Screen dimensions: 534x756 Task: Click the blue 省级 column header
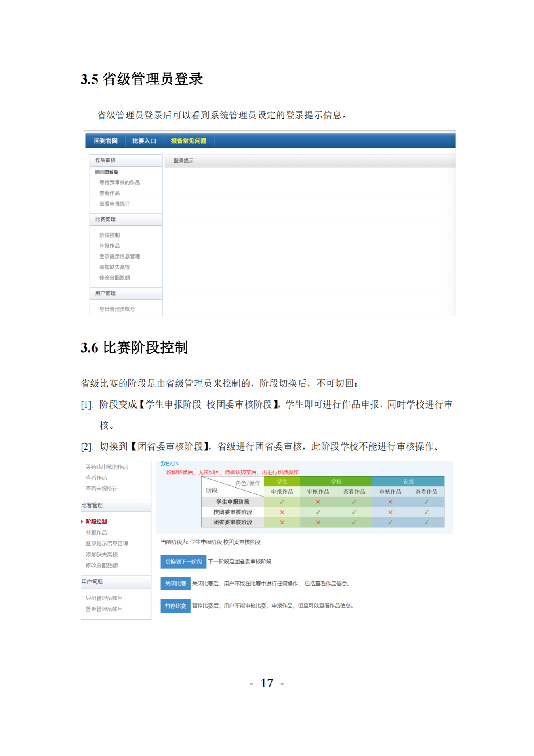(408, 482)
